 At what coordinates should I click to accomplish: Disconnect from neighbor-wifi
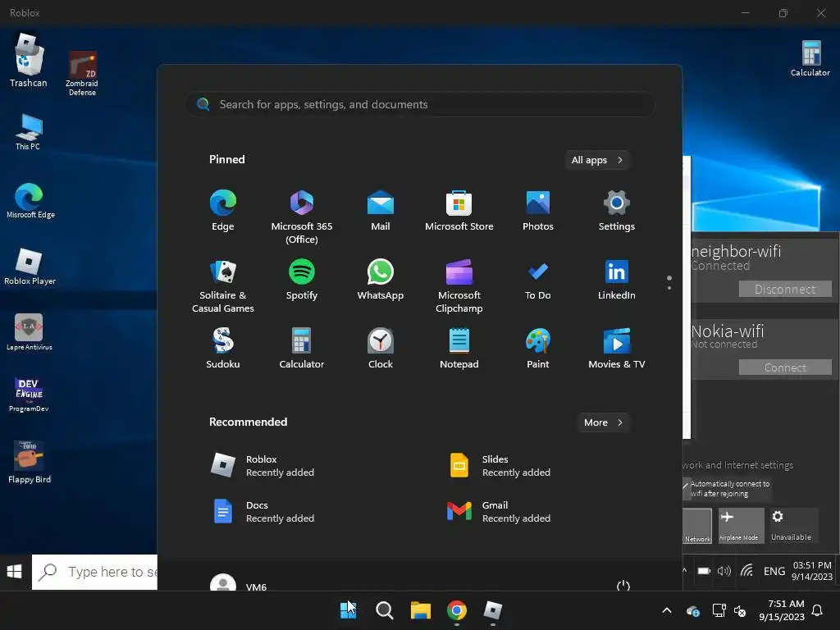click(x=785, y=290)
